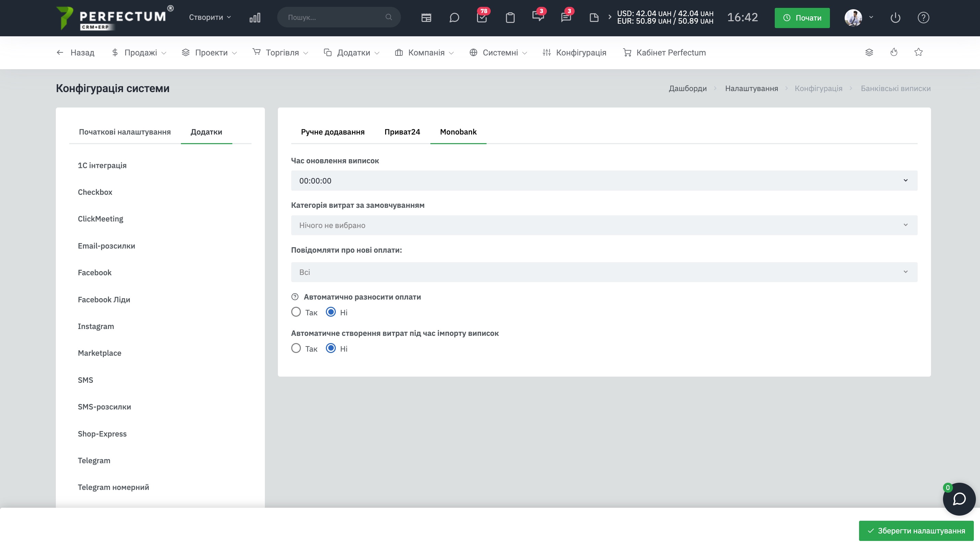Open messages list icon with badge 3
The width and height of the screenshot is (980, 543).
[x=566, y=17]
